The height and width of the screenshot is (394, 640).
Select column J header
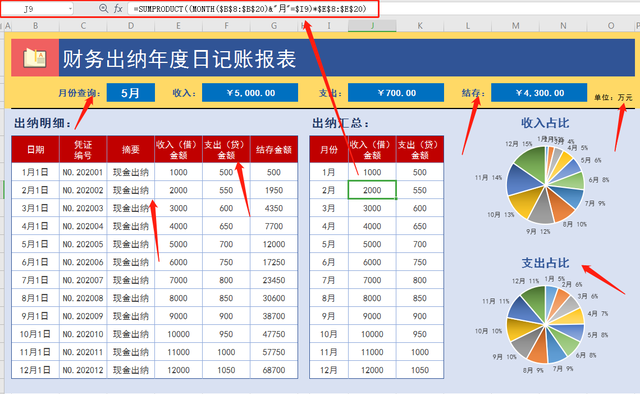tap(372, 26)
